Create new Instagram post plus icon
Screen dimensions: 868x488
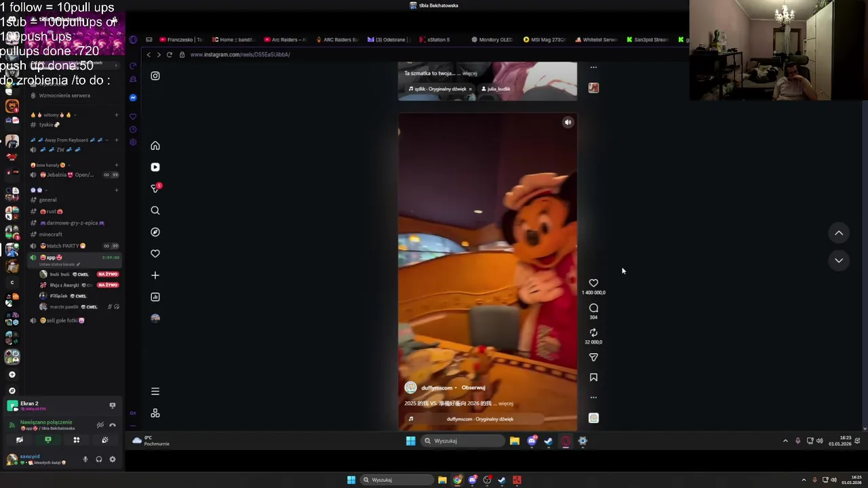(155, 275)
